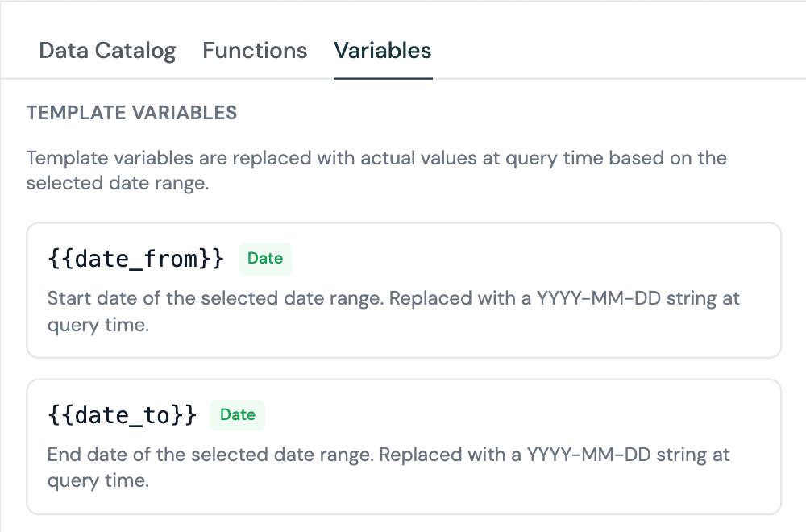Click "selected date range." ending the intro paragraph
Screen dimensions: 806x532
pyautogui.click(x=118, y=183)
